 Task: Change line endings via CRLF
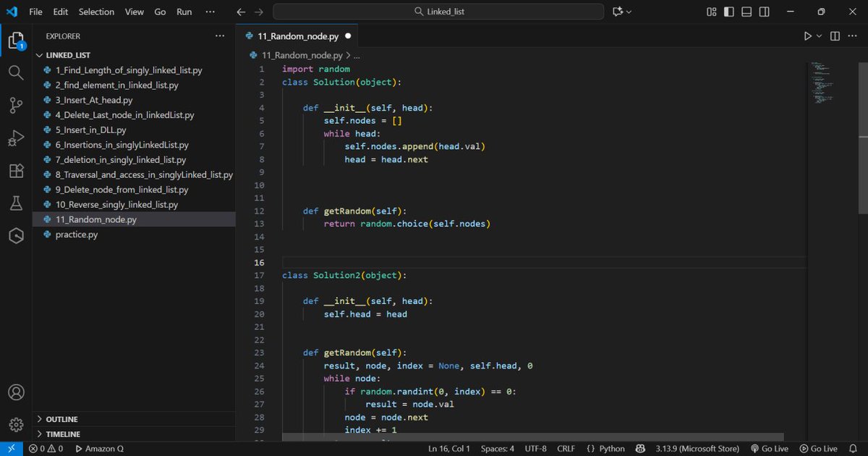pos(566,449)
